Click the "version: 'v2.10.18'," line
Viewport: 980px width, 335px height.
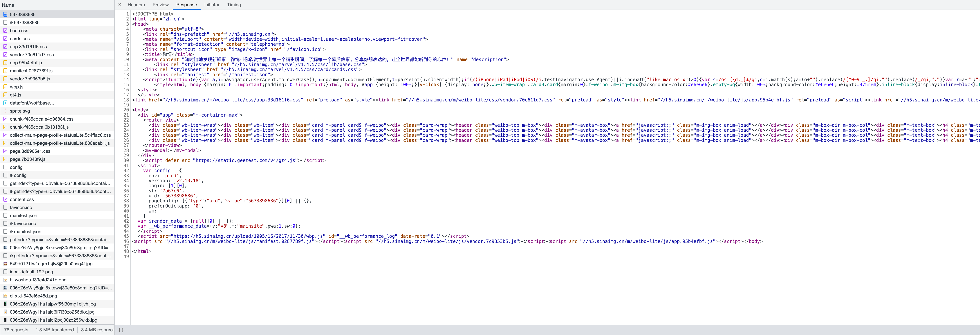[176, 181]
